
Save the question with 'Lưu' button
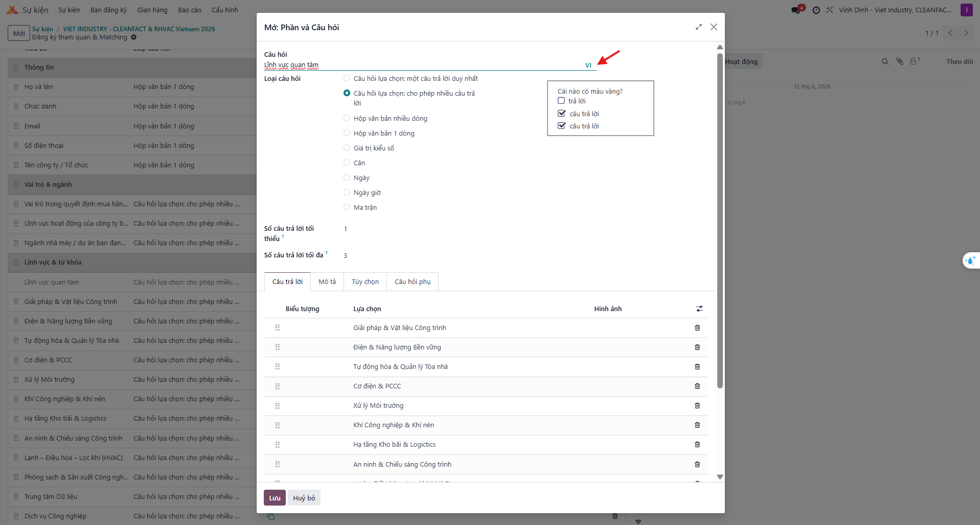(275, 498)
